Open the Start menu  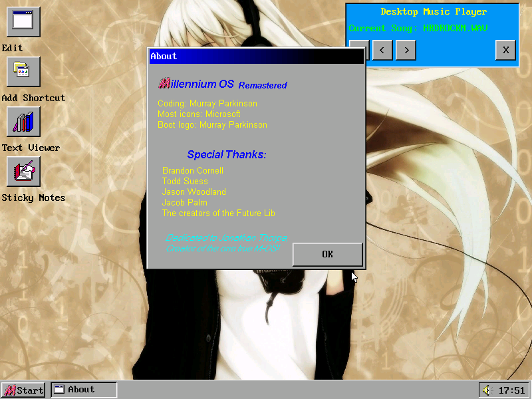coord(23,390)
